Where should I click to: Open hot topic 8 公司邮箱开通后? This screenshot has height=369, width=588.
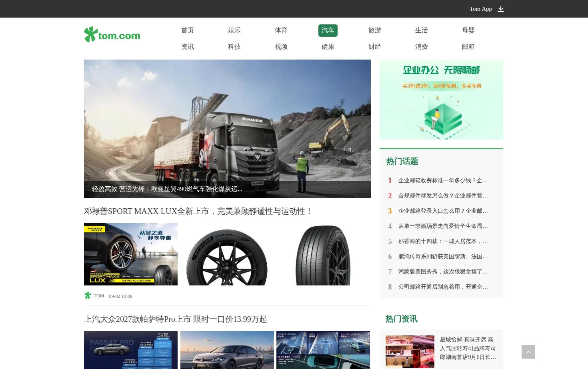pos(443,287)
